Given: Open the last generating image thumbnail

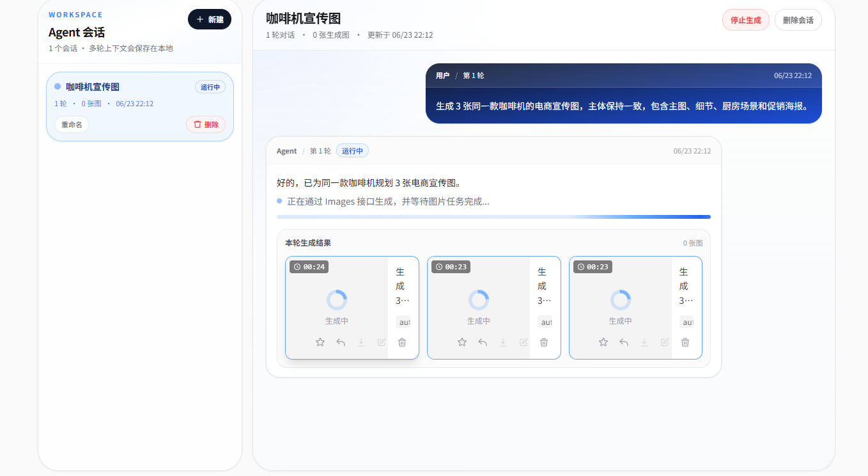Looking at the screenshot, I should click(x=621, y=308).
